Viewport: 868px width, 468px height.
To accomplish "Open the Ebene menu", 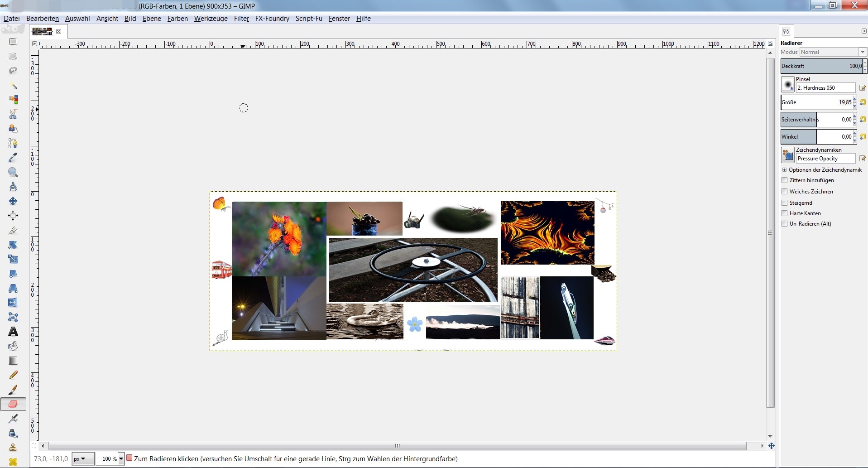I will point(152,19).
